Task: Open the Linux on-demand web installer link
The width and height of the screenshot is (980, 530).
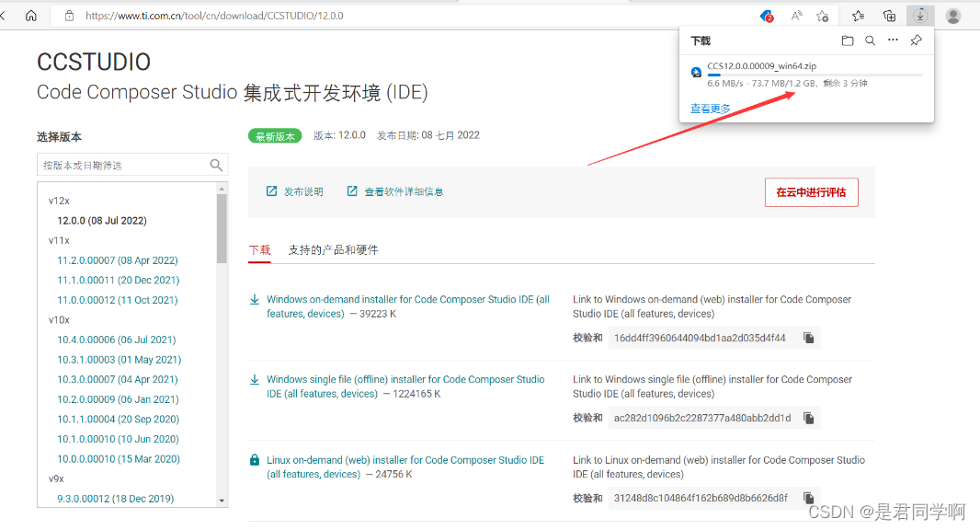Action: [x=405, y=467]
